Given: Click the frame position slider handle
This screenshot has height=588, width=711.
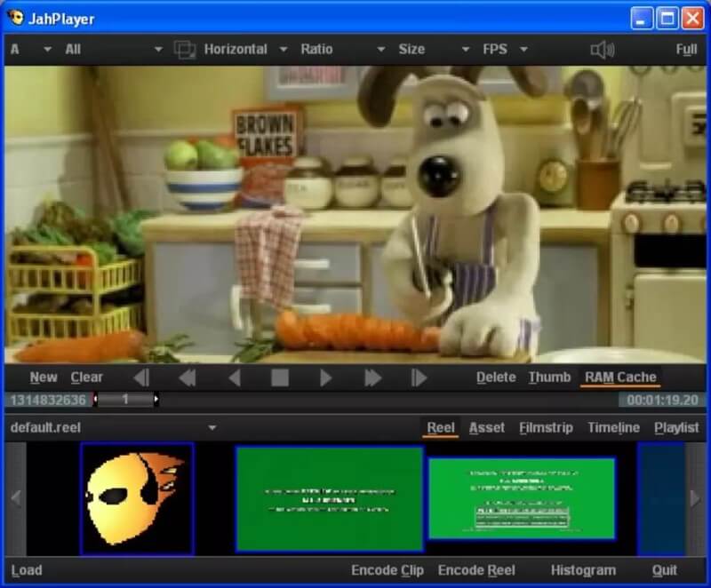Looking at the screenshot, I should coord(125,400).
